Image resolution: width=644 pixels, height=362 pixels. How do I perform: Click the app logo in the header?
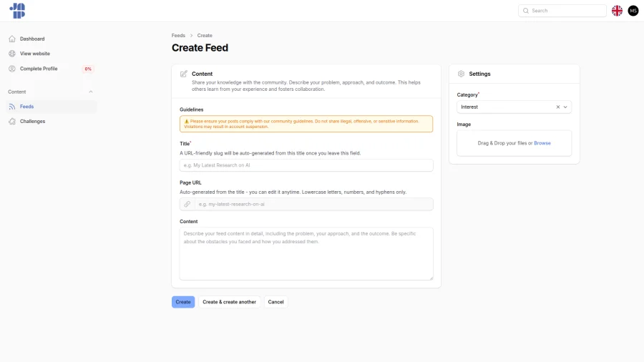click(17, 11)
